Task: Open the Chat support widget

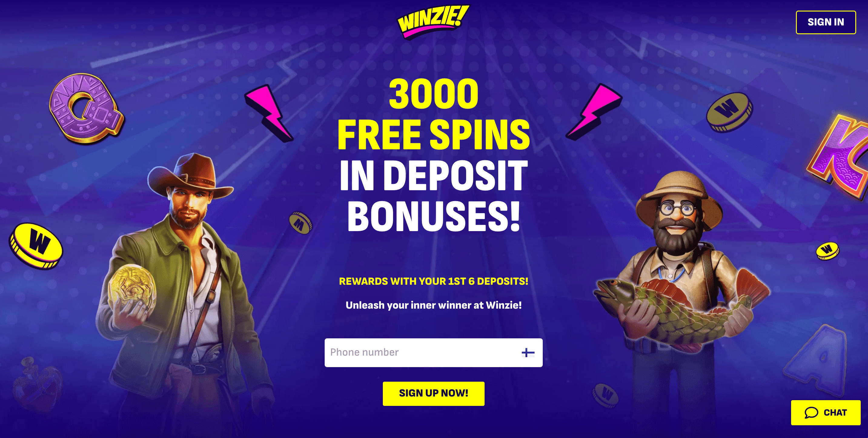Action: coord(826,412)
